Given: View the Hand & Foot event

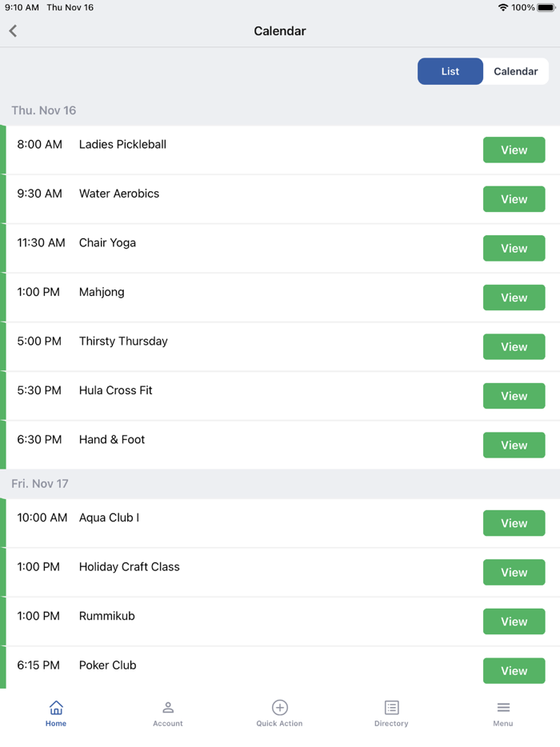Looking at the screenshot, I should click(x=514, y=445).
